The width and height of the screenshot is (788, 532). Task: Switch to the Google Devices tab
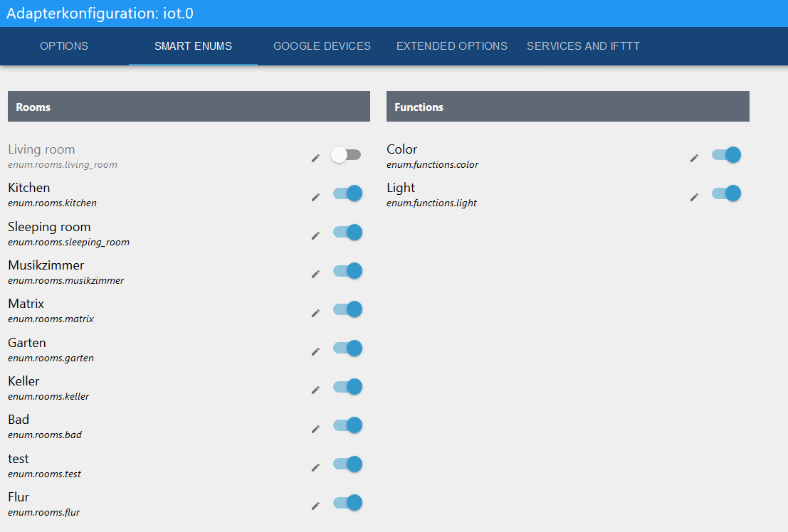tap(322, 46)
